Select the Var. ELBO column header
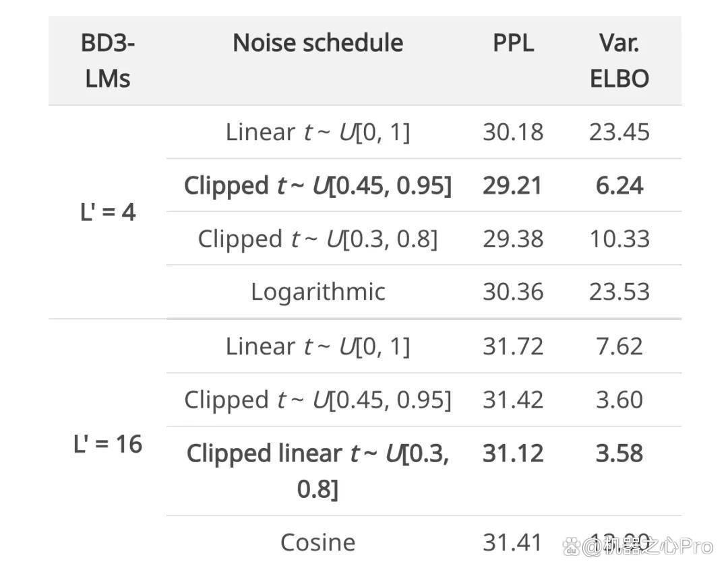The width and height of the screenshot is (728, 572). coord(619,61)
